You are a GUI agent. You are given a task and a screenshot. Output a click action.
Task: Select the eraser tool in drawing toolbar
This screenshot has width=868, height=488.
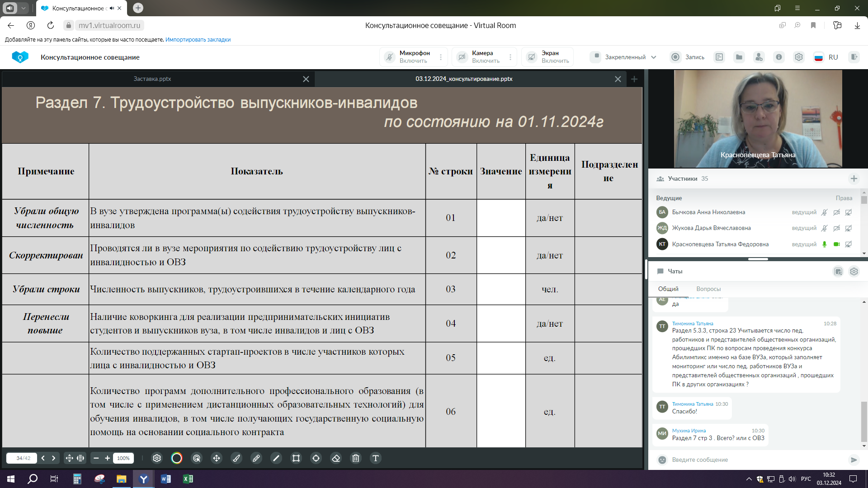click(x=336, y=458)
